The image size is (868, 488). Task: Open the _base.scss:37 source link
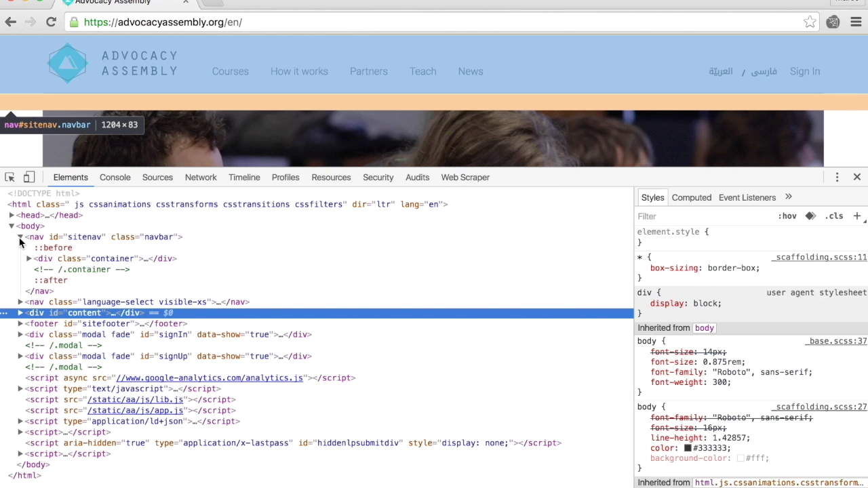pos(836,341)
